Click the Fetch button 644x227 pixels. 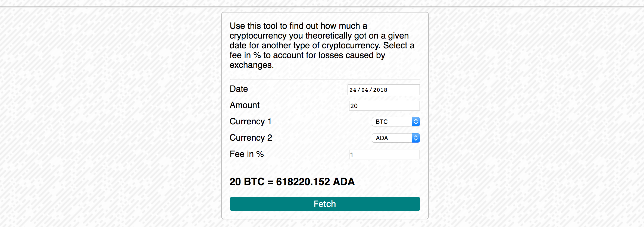click(325, 204)
